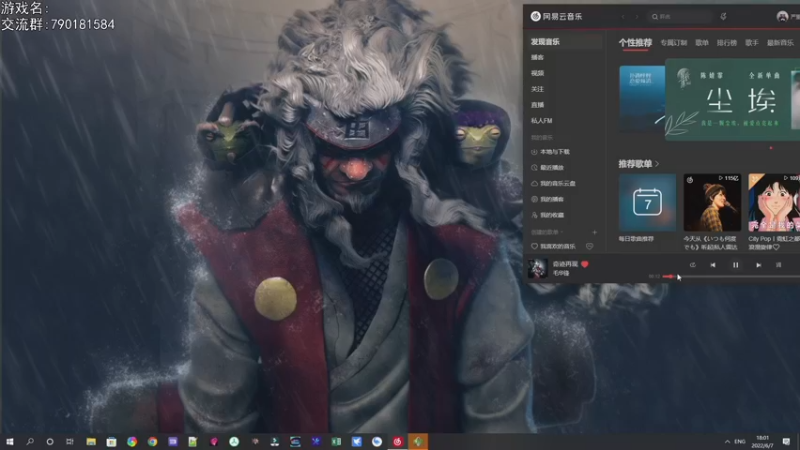Pause the current song
Screen dimensions: 800x450
pos(736,265)
